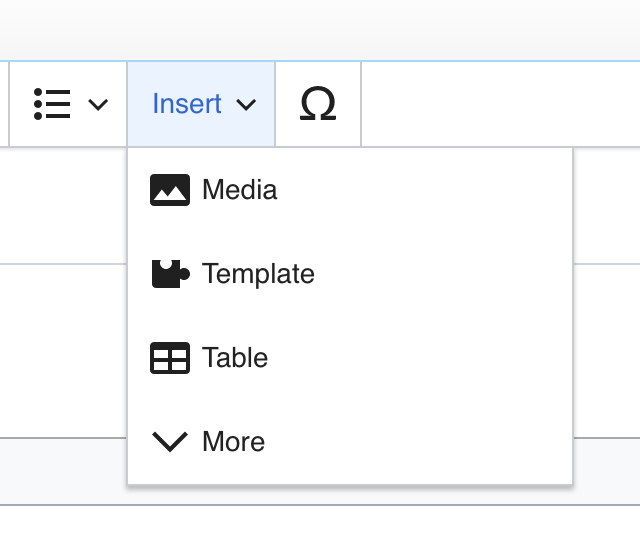Click the white page area right of the menu

(605, 350)
